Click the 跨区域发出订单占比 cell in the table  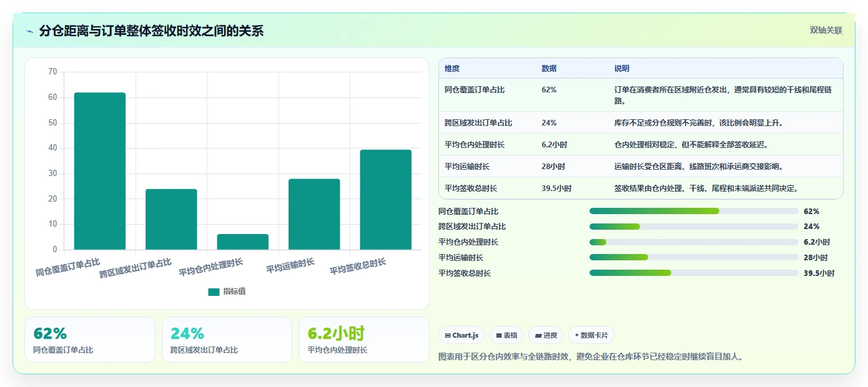click(478, 123)
